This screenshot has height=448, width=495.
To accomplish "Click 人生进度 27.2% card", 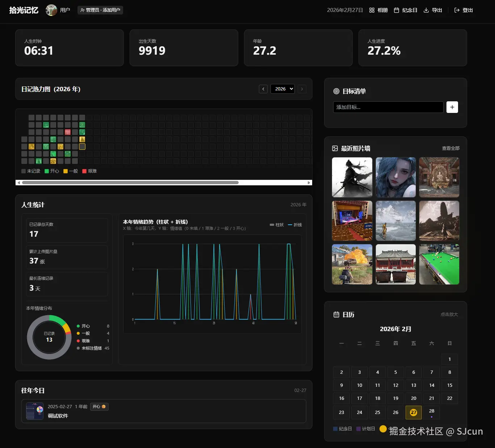I will pyautogui.click(x=413, y=48).
